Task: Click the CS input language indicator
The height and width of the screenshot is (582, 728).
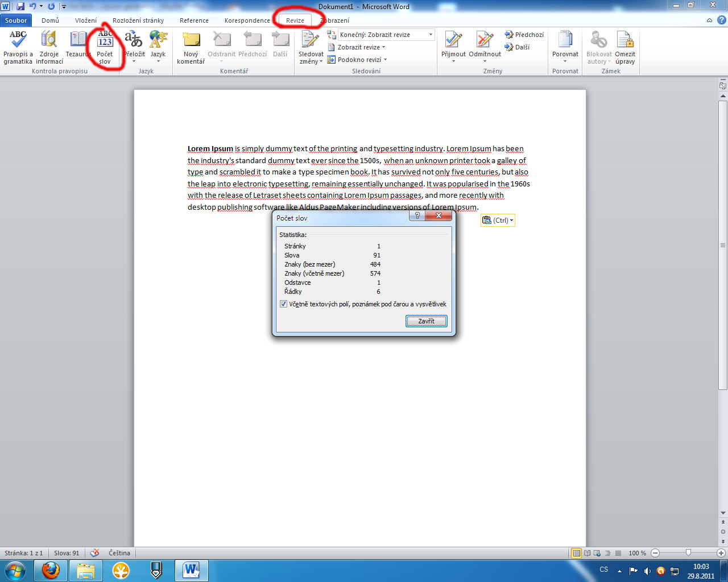Action: (604, 569)
